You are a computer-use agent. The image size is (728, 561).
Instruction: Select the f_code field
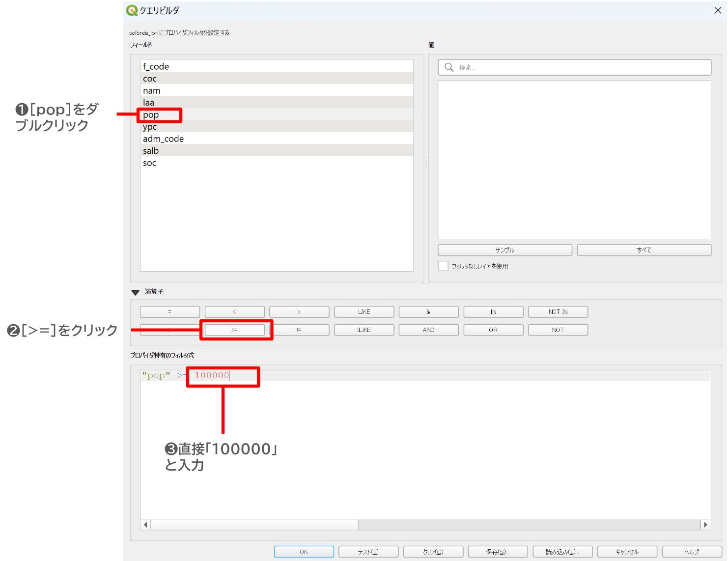click(277, 66)
